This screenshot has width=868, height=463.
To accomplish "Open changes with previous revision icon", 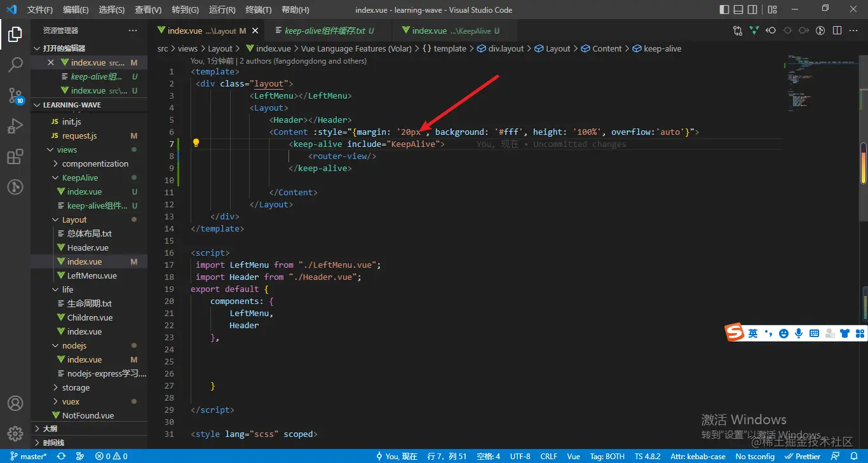I will (x=771, y=31).
